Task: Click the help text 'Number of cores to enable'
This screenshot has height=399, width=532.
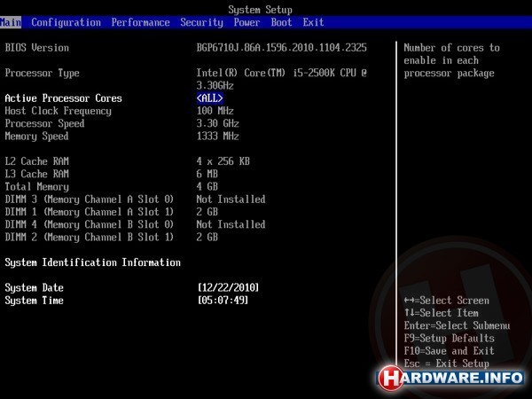Action: (x=451, y=60)
